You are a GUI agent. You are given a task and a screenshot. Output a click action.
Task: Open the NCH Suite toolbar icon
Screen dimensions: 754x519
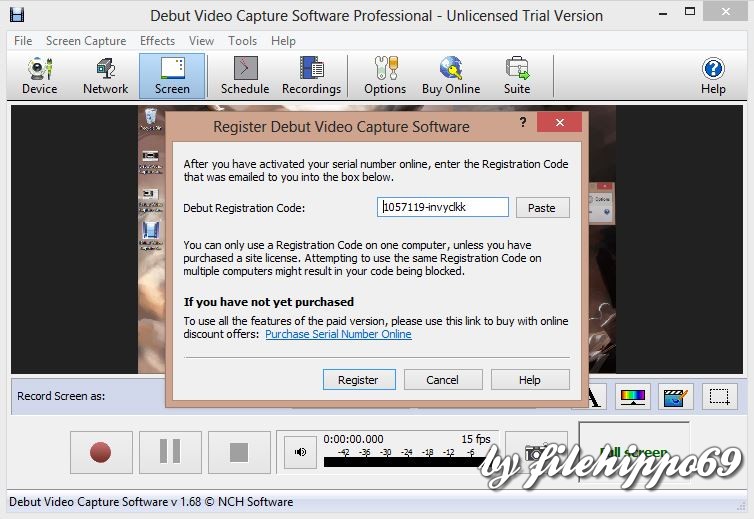click(517, 76)
